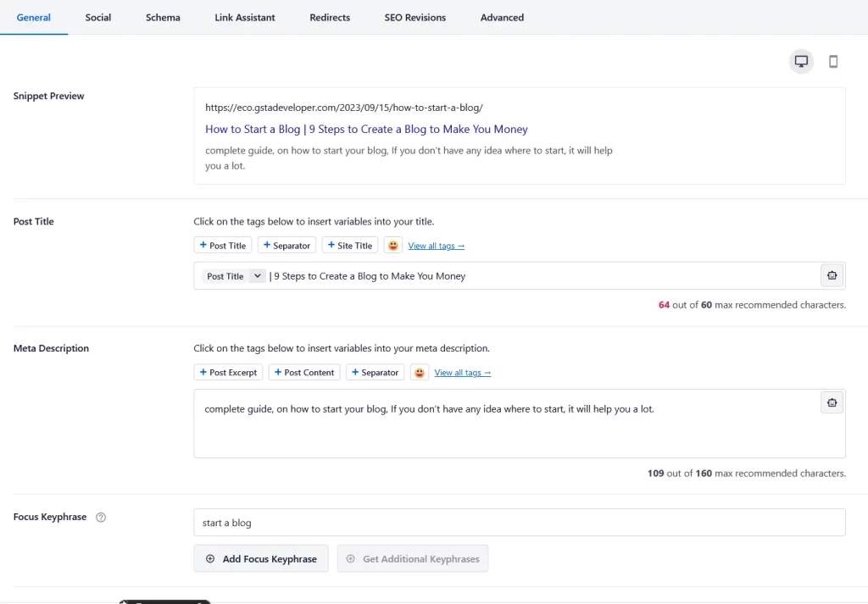
Task: Insert the Post Title tag
Action: (x=223, y=245)
